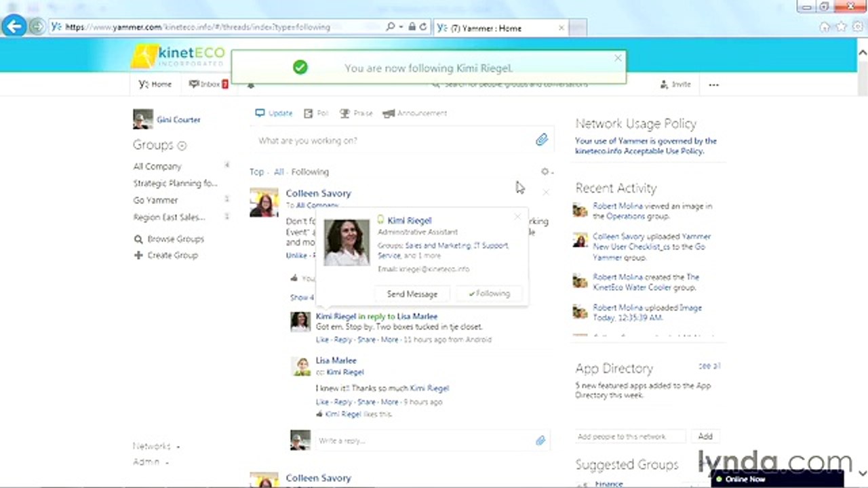The height and width of the screenshot is (488, 868).
Task: Select the Update post type tab
Action: pos(274,113)
